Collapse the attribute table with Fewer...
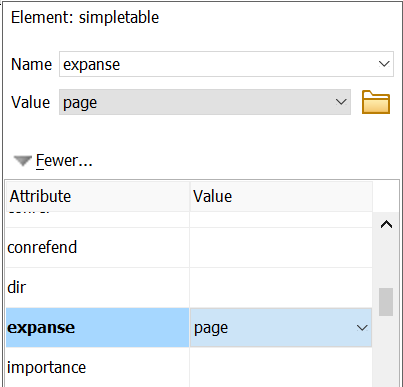 coord(53,161)
